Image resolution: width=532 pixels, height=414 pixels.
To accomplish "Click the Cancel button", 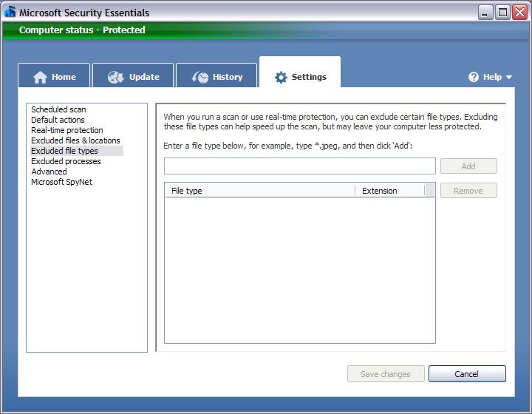I will [x=467, y=374].
